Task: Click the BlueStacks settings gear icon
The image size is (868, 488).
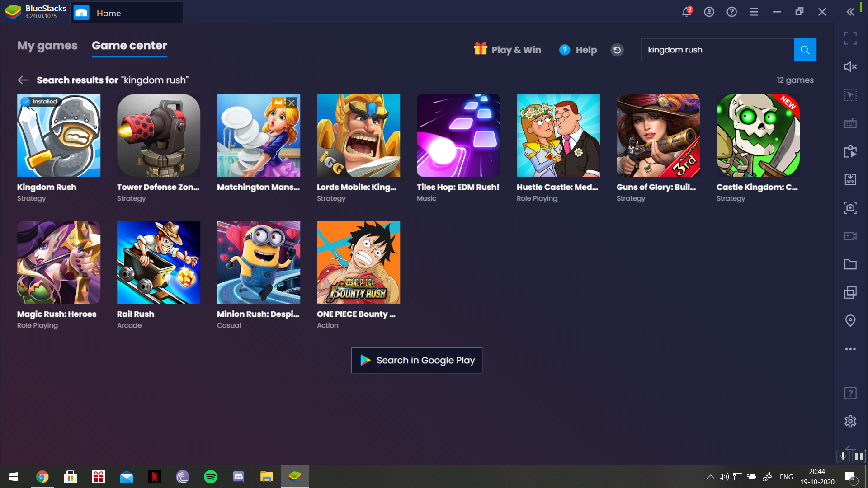Action: [x=851, y=421]
